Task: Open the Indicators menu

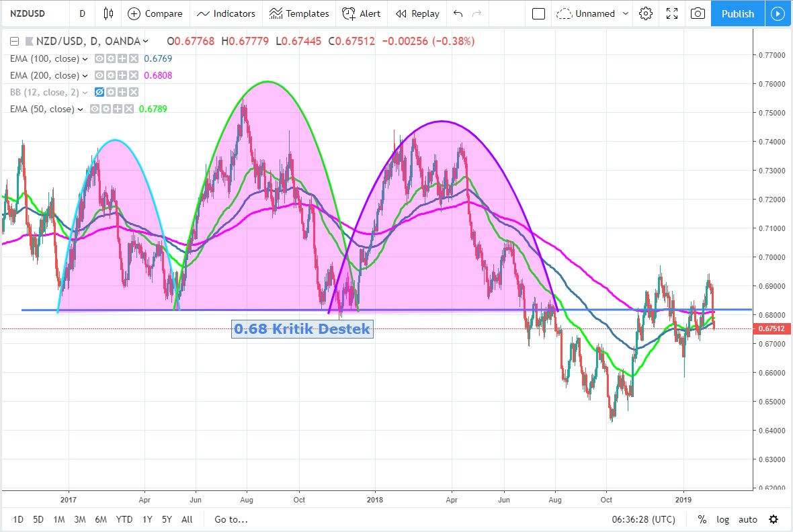Action: pos(226,13)
